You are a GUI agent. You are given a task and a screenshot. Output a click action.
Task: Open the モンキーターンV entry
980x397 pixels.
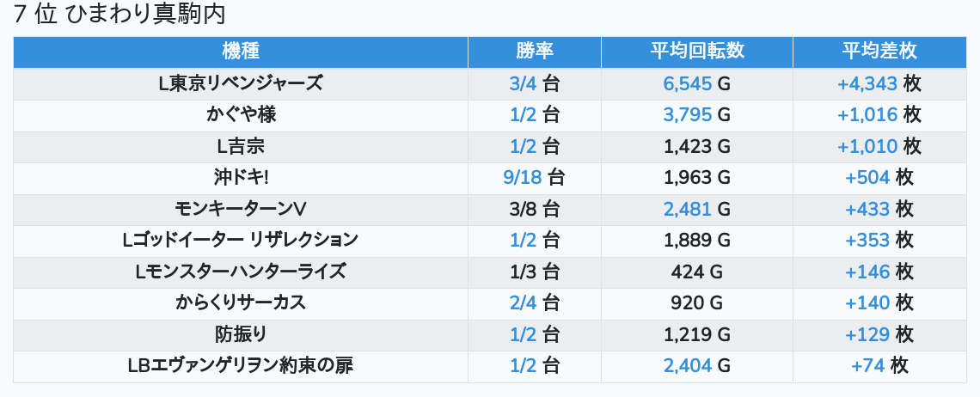coord(241,210)
